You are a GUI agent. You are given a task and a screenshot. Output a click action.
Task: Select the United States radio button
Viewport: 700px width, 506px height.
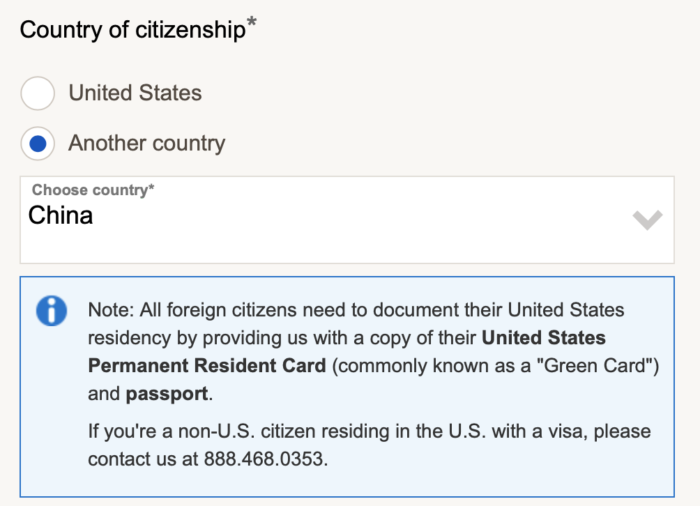click(x=38, y=93)
